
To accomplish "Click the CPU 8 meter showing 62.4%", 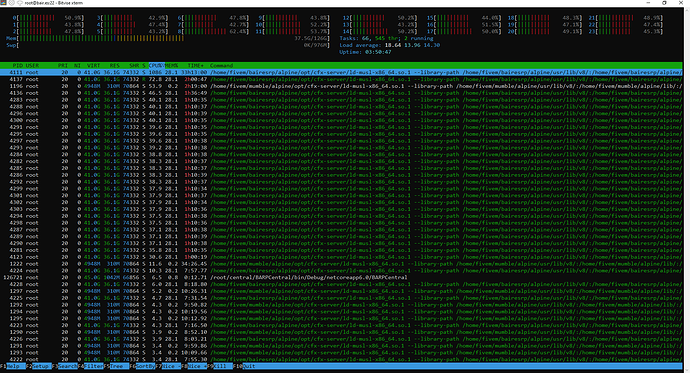I will (213, 32).
